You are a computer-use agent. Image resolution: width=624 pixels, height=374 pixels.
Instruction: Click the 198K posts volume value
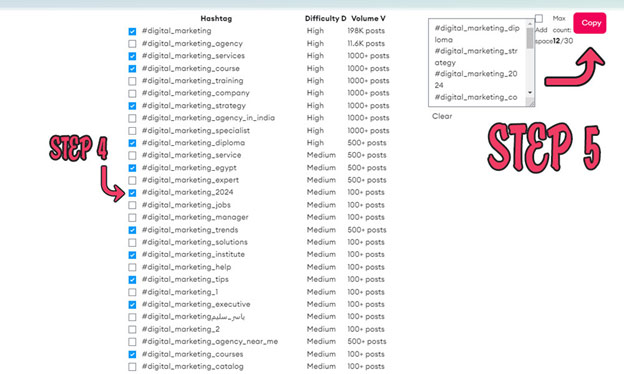pos(366,31)
